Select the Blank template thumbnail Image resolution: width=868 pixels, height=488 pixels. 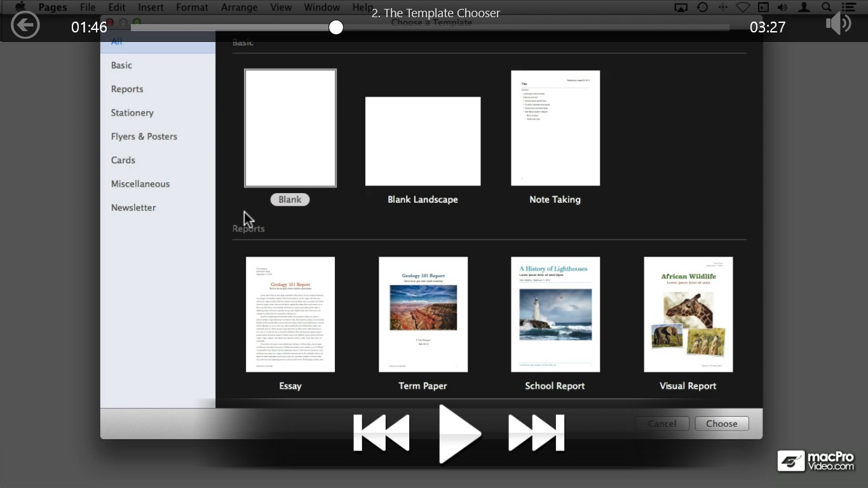[290, 128]
